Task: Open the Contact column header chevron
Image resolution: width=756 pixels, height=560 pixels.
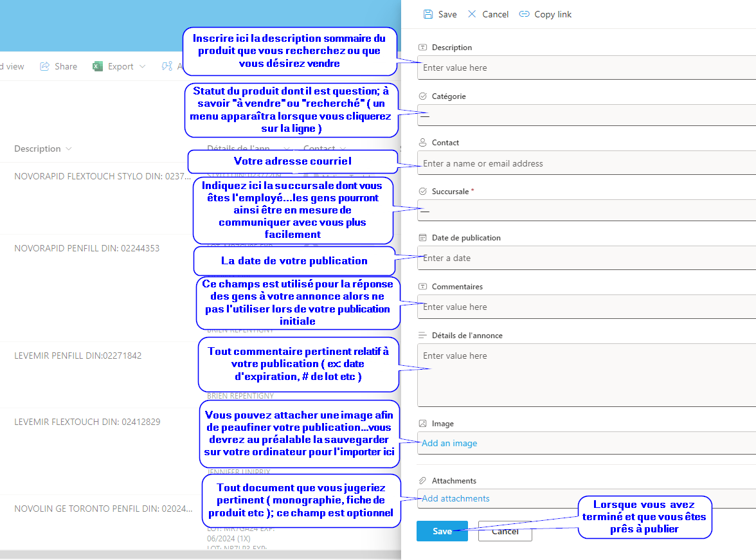Action: point(343,148)
